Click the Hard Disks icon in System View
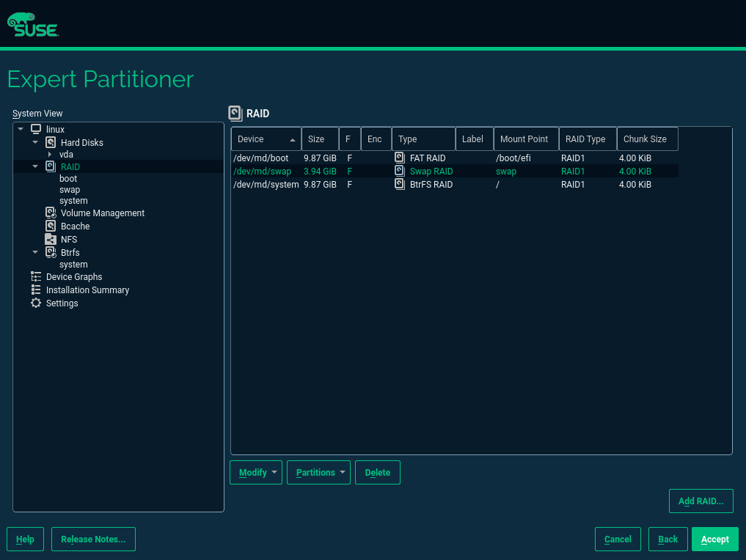Viewport: 746px width, 560px height. pyautogui.click(x=51, y=142)
